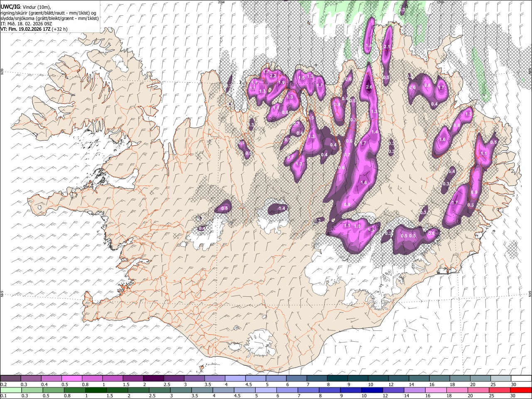Select the "2.1" precipitation value on the map
This screenshot has height=399, width=532.
[x=387, y=47]
